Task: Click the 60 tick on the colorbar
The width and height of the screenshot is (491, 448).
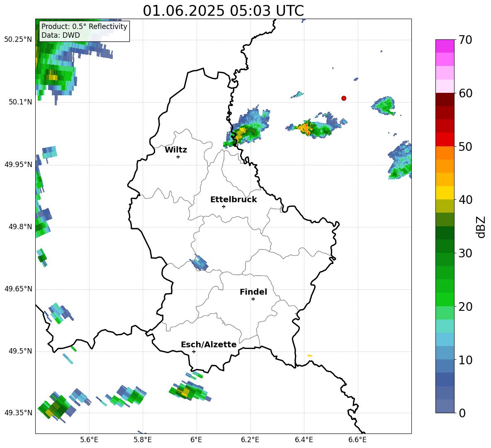Action: coord(465,93)
